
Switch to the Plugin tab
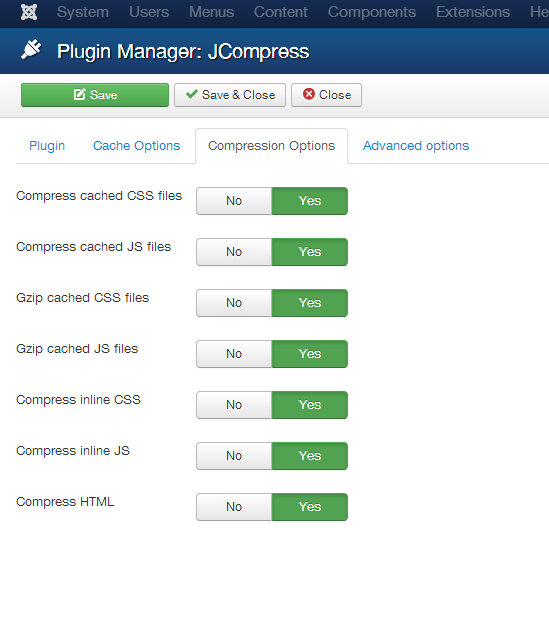[x=47, y=146]
